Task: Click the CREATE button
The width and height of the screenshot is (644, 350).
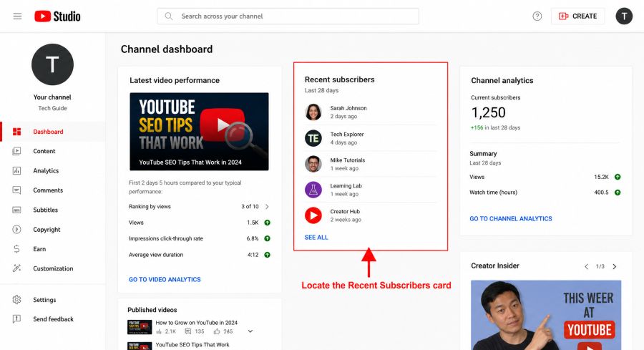Action: click(577, 16)
